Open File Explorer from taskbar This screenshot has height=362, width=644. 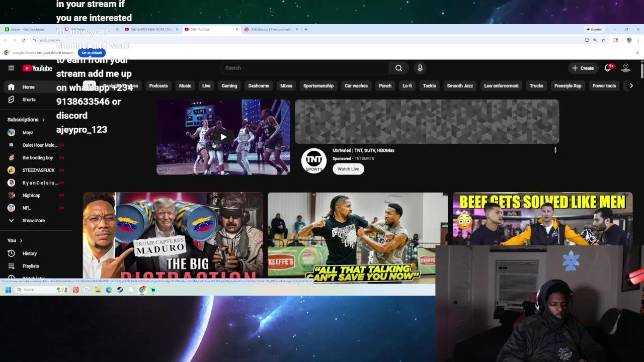(98, 290)
